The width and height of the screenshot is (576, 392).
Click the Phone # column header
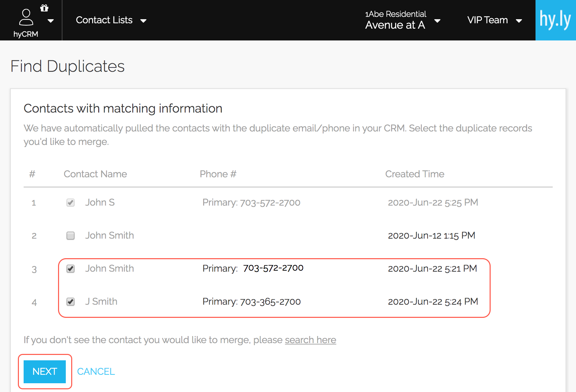coord(218,174)
